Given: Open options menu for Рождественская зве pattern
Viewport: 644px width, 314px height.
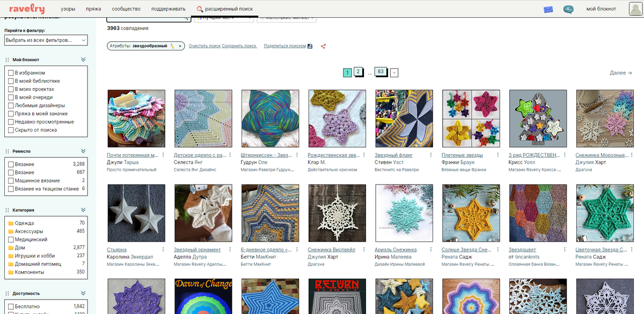Looking at the screenshot, I should coord(364,155).
